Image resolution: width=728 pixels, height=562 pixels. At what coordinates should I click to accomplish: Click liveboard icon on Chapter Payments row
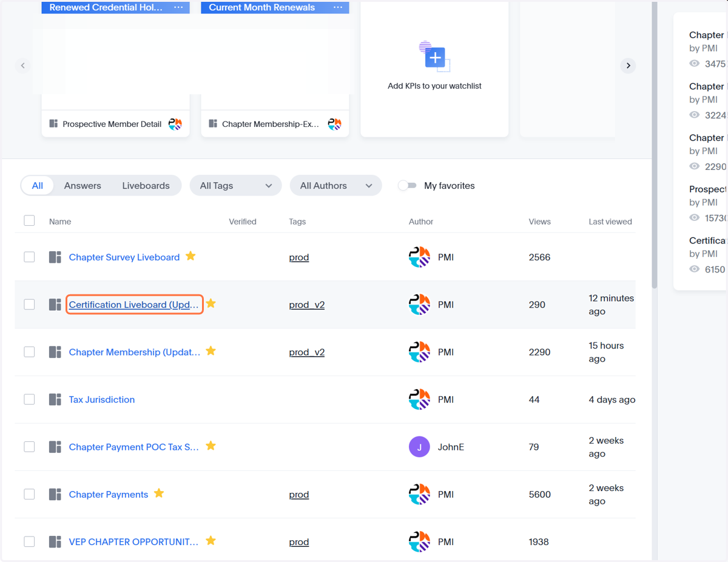point(55,495)
